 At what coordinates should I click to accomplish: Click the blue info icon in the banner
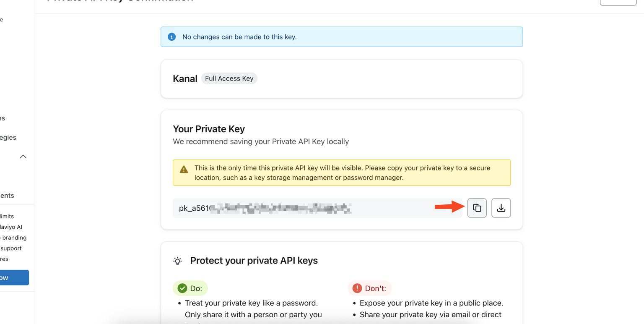[171, 37]
